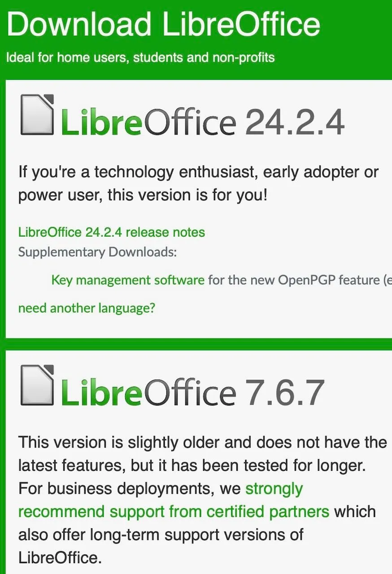Click the technology enthusiast description paragraph

pyautogui.click(x=197, y=183)
